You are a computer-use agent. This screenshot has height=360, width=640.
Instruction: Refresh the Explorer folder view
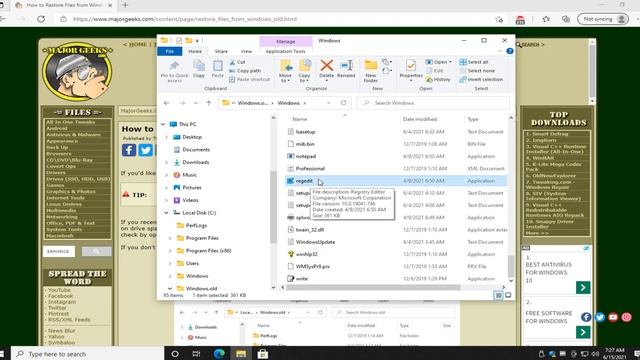343,103
